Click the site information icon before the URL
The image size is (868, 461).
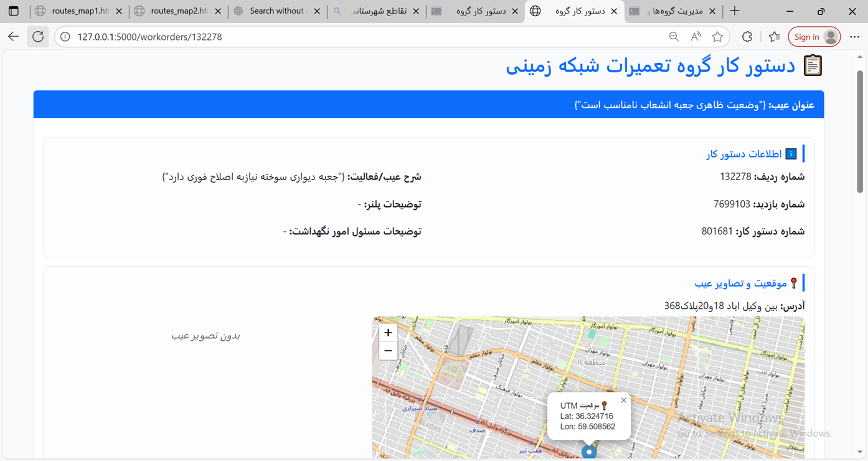pyautogui.click(x=64, y=36)
